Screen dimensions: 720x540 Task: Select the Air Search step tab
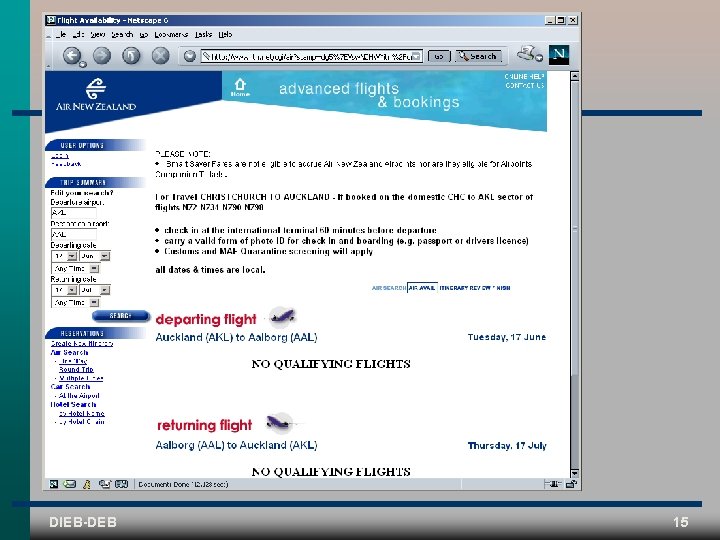(x=389, y=288)
